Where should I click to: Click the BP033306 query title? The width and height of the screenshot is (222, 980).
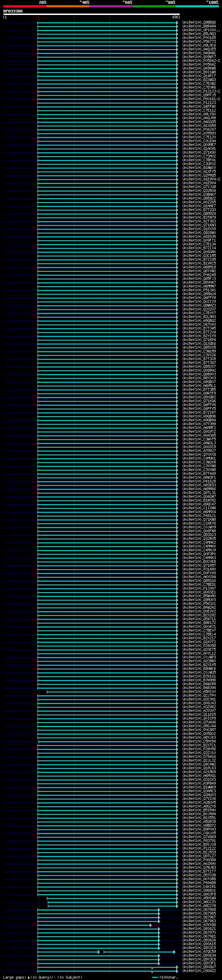tap(13, 11)
